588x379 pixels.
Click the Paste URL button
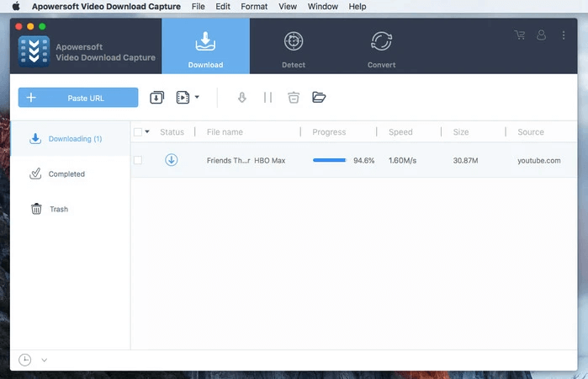(x=78, y=98)
